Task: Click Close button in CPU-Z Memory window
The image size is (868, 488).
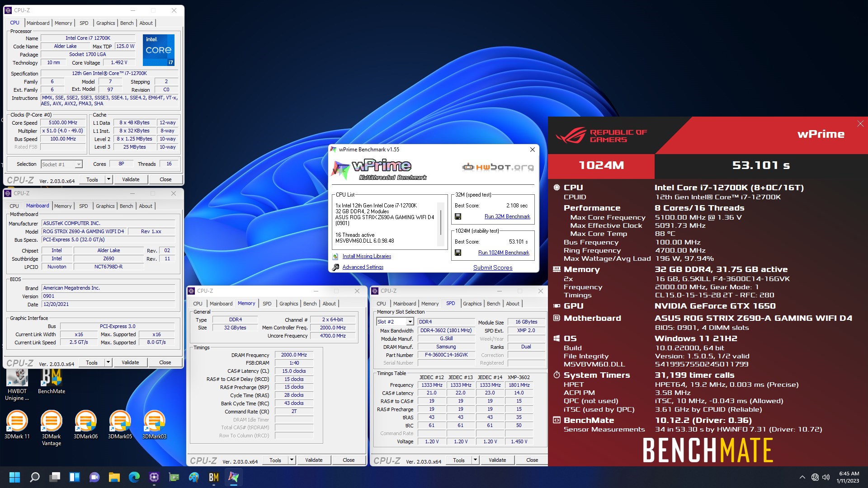Action: pos(349,460)
